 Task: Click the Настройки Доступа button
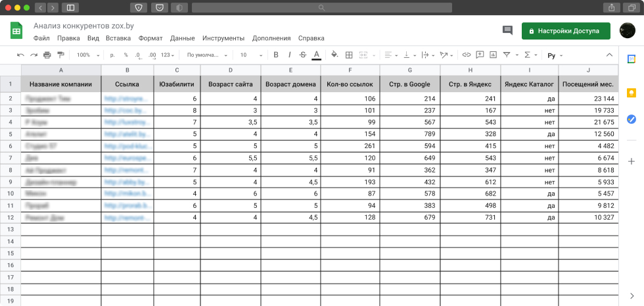click(x=566, y=31)
